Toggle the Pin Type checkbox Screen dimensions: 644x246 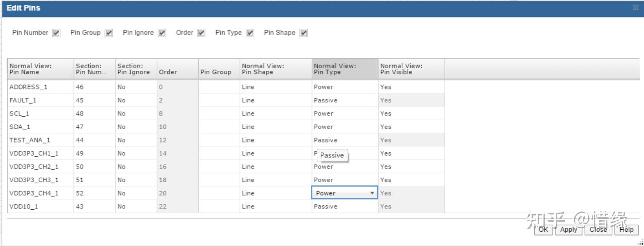click(250, 33)
